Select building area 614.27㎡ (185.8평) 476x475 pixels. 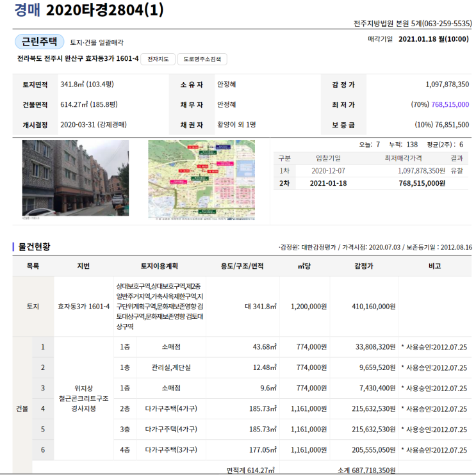pos(89,104)
